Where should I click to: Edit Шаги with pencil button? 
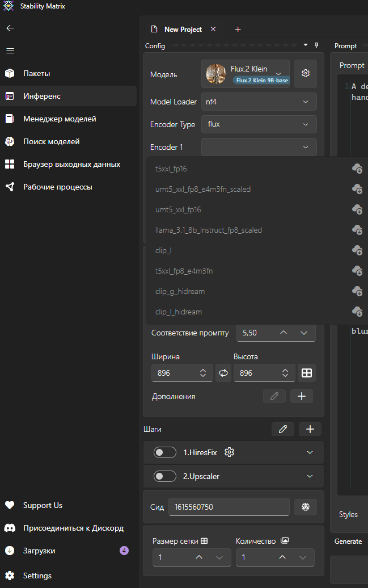click(x=283, y=429)
